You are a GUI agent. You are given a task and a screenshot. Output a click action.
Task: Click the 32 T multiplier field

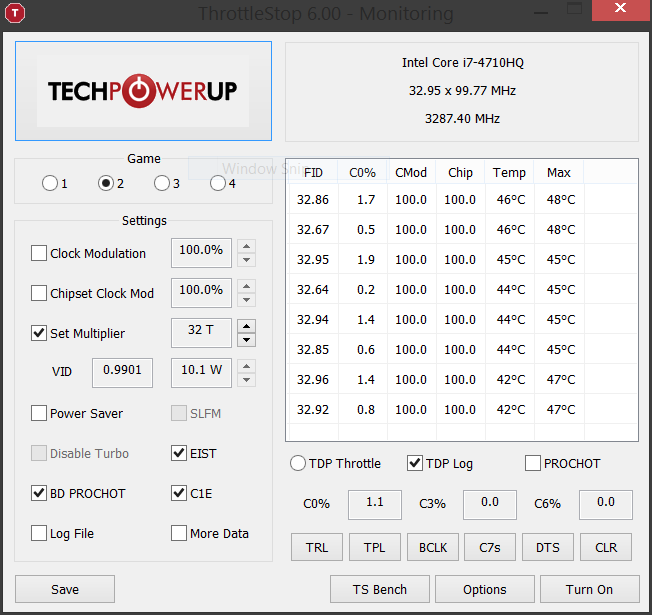[201, 333]
